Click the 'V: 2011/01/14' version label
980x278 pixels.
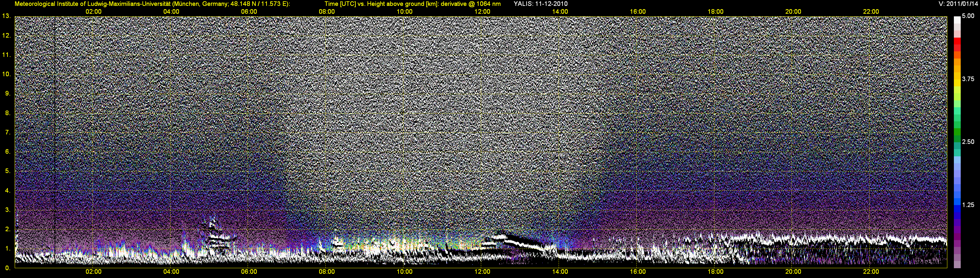pyautogui.click(x=959, y=4)
